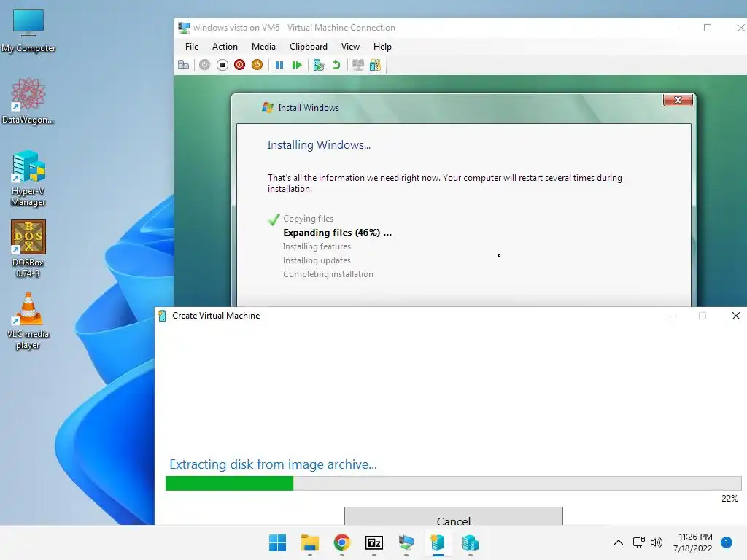Viewport: 747px width, 560px height.
Task: Shut down the VM with red icon
Action: 239,65
